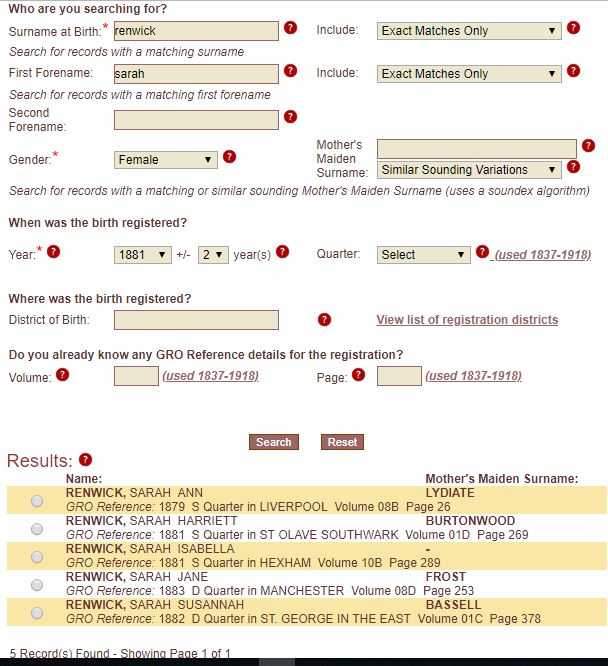Click the Second Forename input field
This screenshot has width=608, height=666.
pos(196,120)
